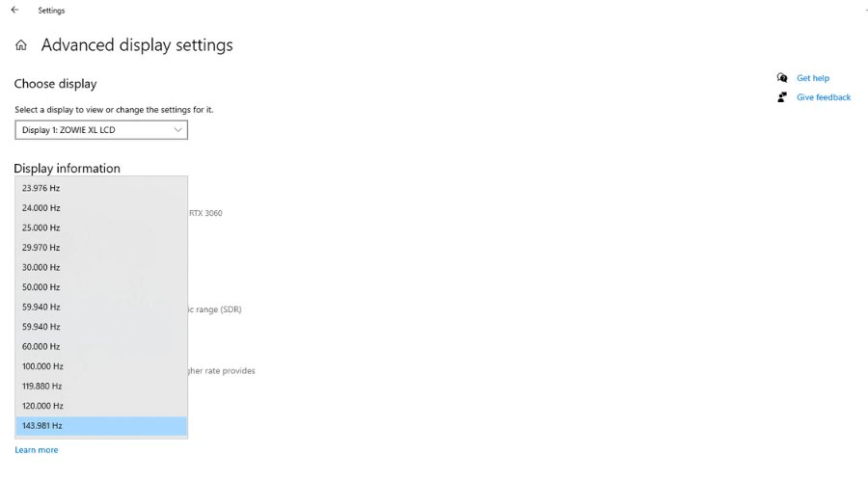The image size is (868, 482).
Task: Select 120.000 Hz refresh rate
Action: pyautogui.click(x=101, y=406)
